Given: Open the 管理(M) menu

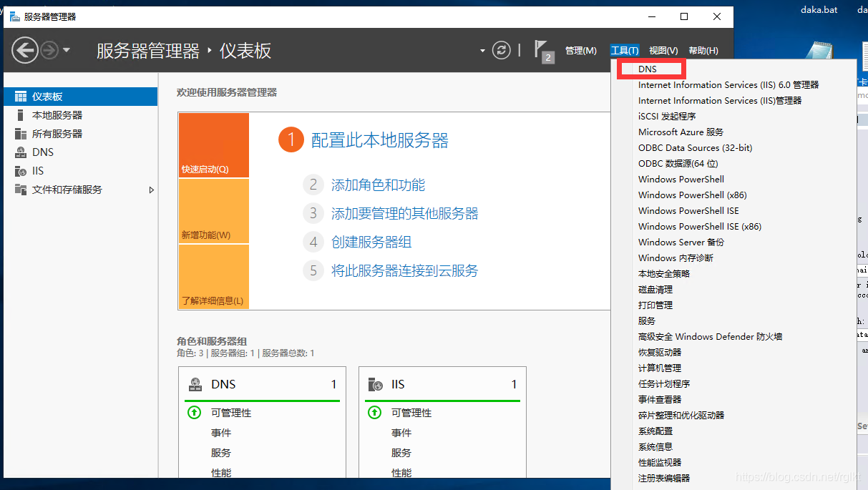Looking at the screenshot, I should click(x=580, y=51).
